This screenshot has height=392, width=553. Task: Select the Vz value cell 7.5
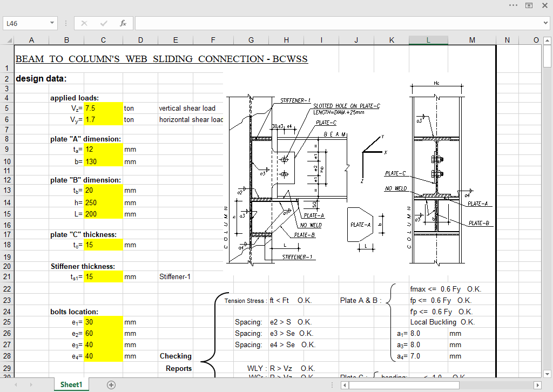coord(103,108)
